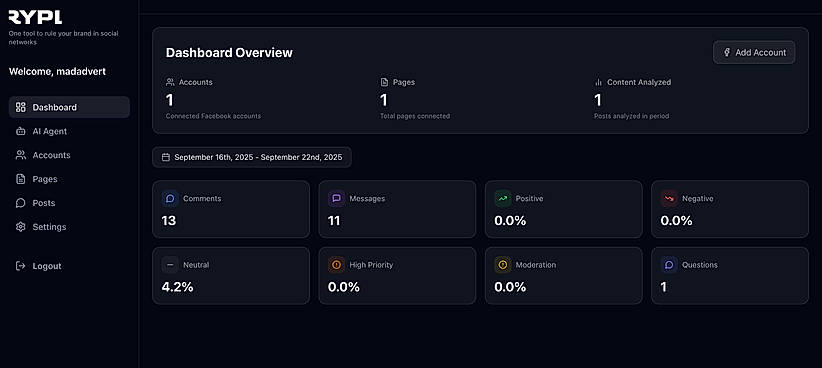The width and height of the screenshot is (822, 368).
Task: Click the Logout arrow icon
Action: (x=20, y=266)
